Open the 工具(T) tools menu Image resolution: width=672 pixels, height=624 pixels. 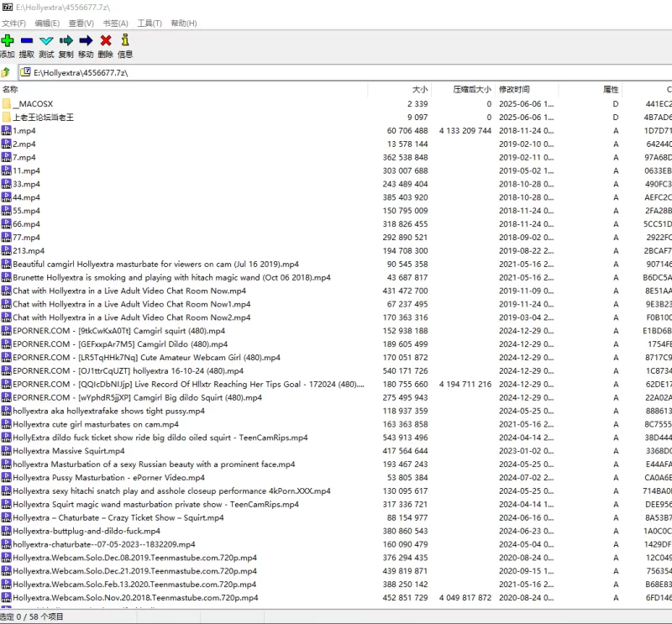150,24
